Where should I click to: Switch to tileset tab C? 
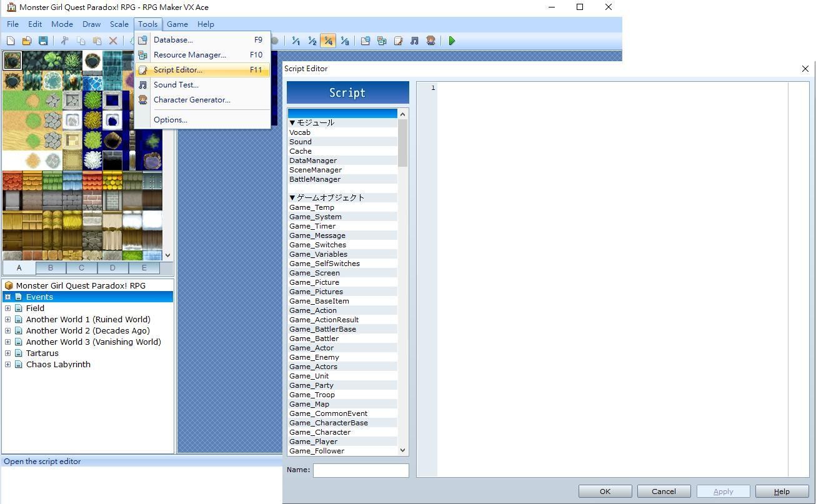point(81,268)
